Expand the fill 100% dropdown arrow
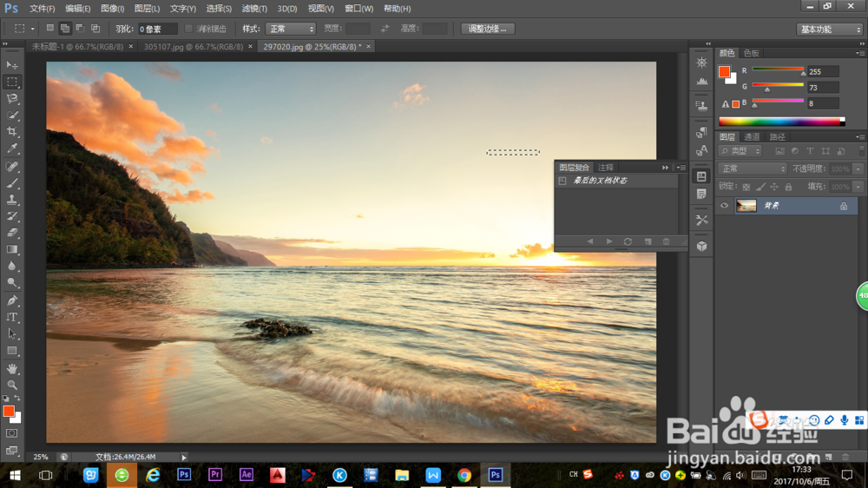The width and height of the screenshot is (868, 488). (858, 187)
